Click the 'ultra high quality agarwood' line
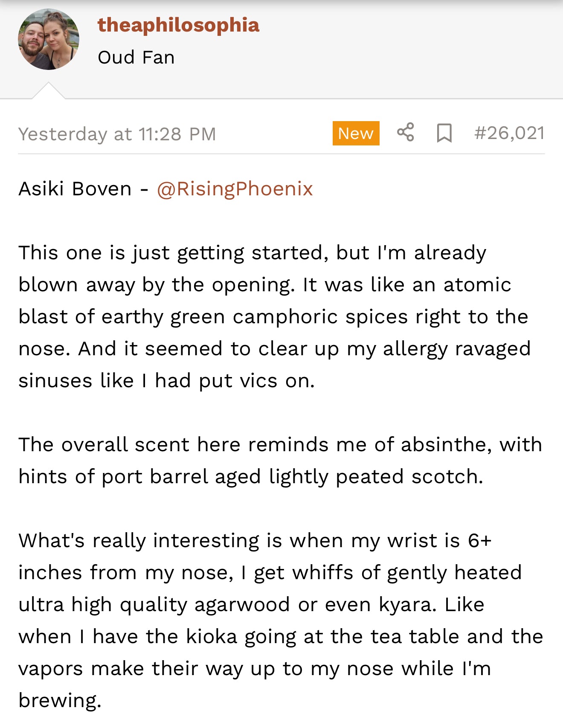Image resolution: width=563 pixels, height=728 pixels. point(251,605)
